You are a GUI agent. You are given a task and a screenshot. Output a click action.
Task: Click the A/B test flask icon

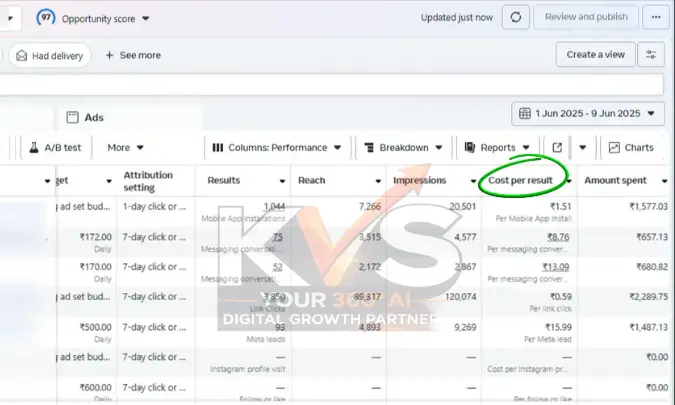coord(33,147)
